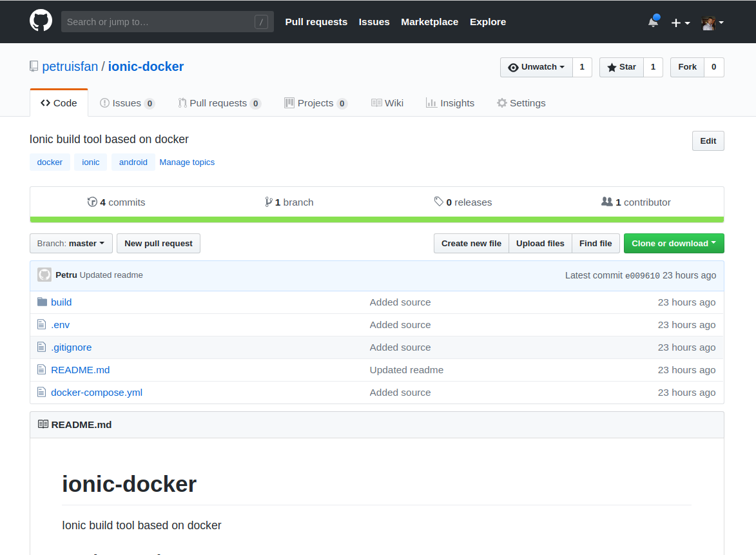Open Marketplace in top navigation
The width and height of the screenshot is (756, 555).
coord(430,22)
